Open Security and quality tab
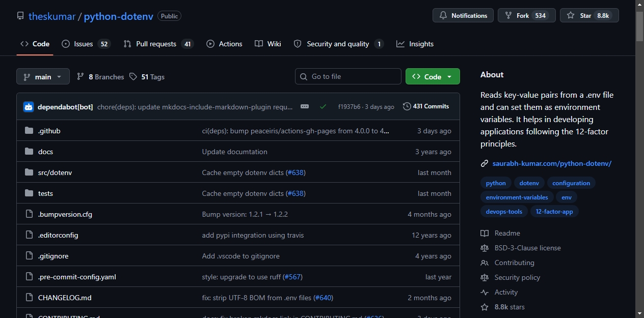The image size is (644, 318). [338, 44]
